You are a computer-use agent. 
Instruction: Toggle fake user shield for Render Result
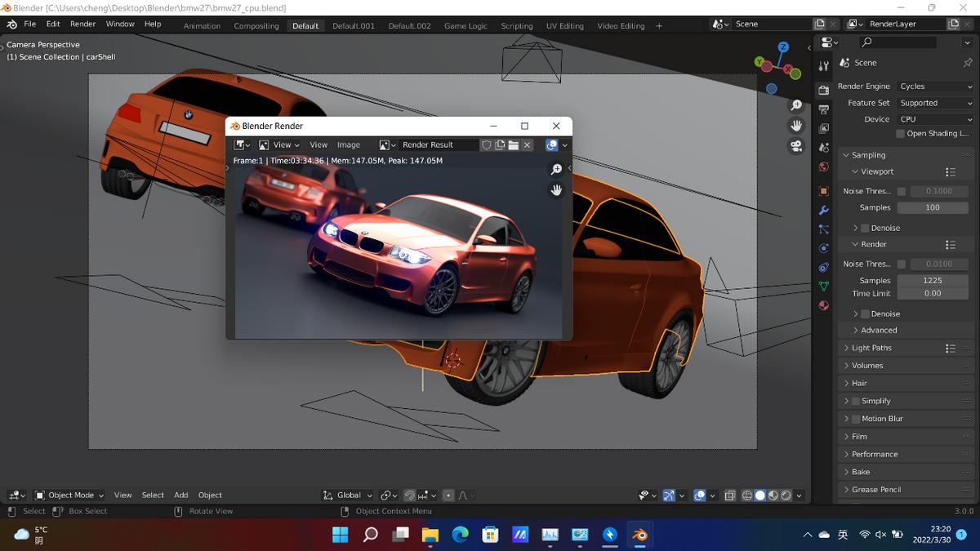pyautogui.click(x=487, y=144)
